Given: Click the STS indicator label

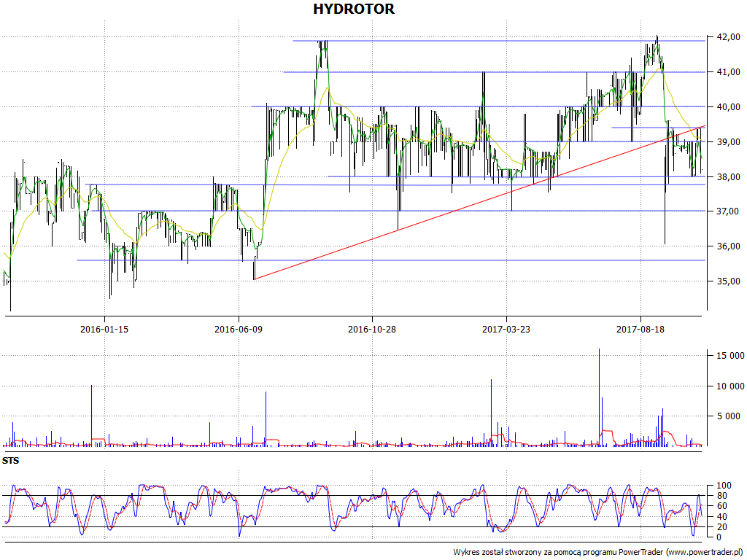Looking at the screenshot, I should tap(10, 461).
